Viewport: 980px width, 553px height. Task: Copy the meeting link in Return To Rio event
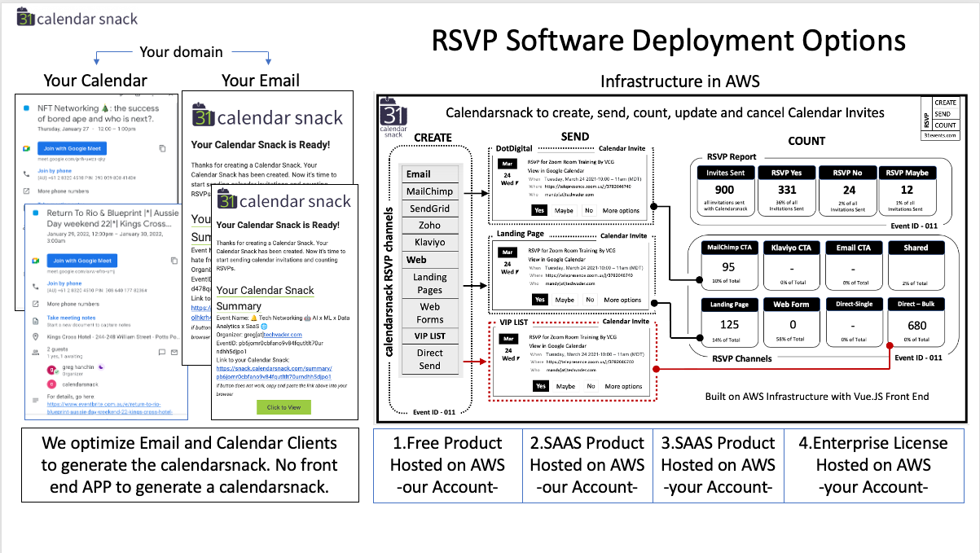[174, 261]
